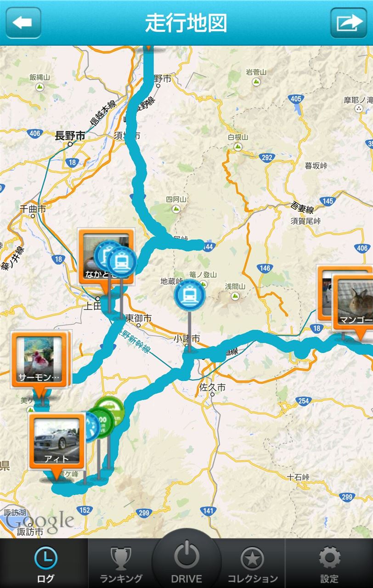The width and height of the screenshot is (373, 588).
Task: Tap the back arrow button
Action: click(x=23, y=23)
